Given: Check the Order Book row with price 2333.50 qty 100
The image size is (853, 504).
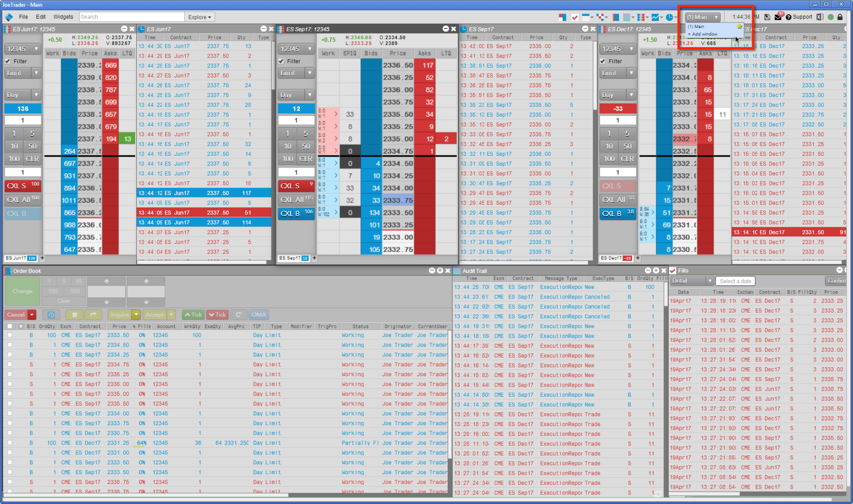Looking at the screenshot, I should tap(10, 335).
